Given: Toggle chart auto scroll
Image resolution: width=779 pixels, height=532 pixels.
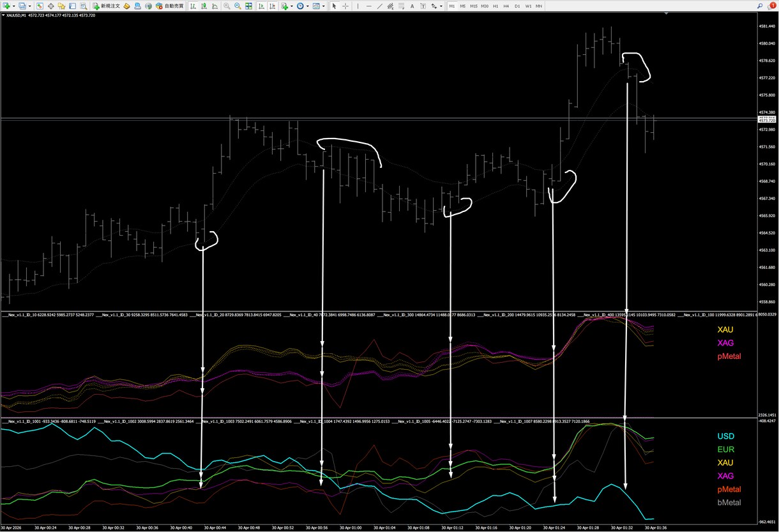Looking at the screenshot, I should 261,6.
